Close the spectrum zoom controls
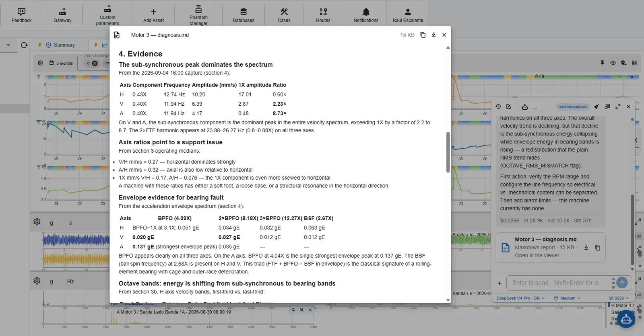 click(x=310, y=310)
